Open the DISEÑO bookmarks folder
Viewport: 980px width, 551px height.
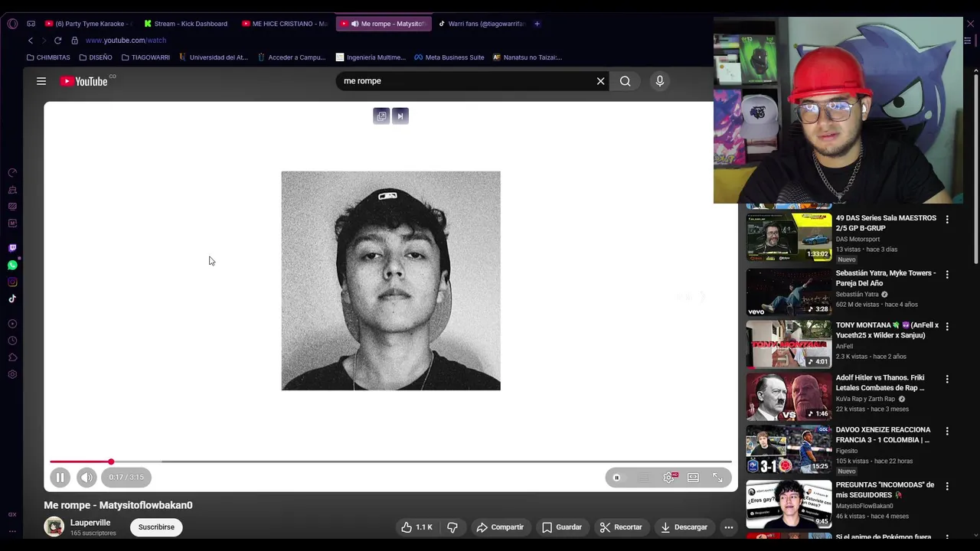pyautogui.click(x=96, y=57)
